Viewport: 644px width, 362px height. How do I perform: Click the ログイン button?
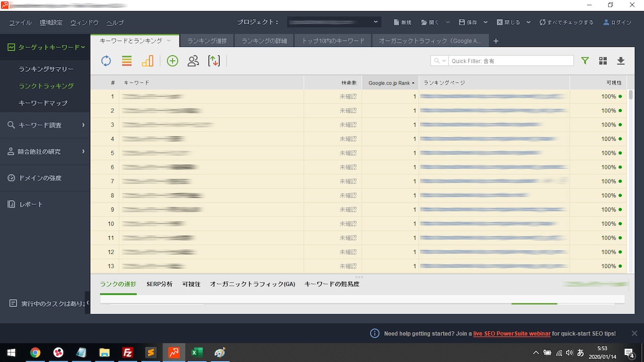(617, 22)
